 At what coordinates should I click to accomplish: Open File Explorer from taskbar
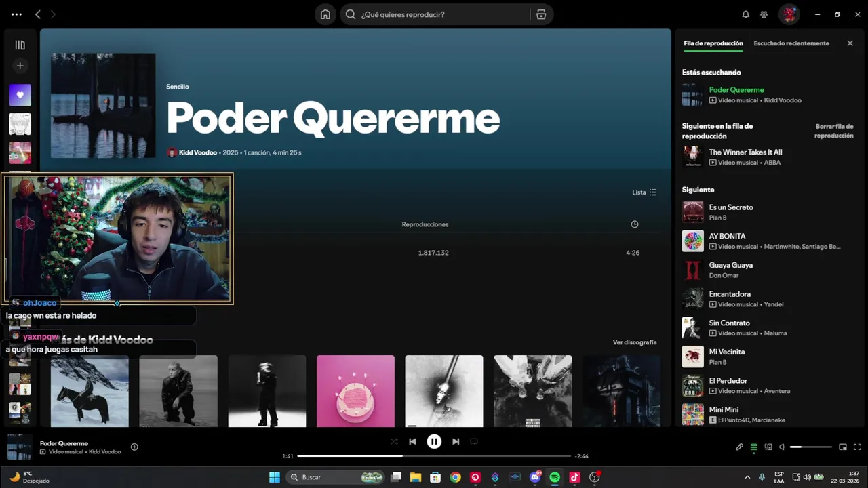coord(415,477)
